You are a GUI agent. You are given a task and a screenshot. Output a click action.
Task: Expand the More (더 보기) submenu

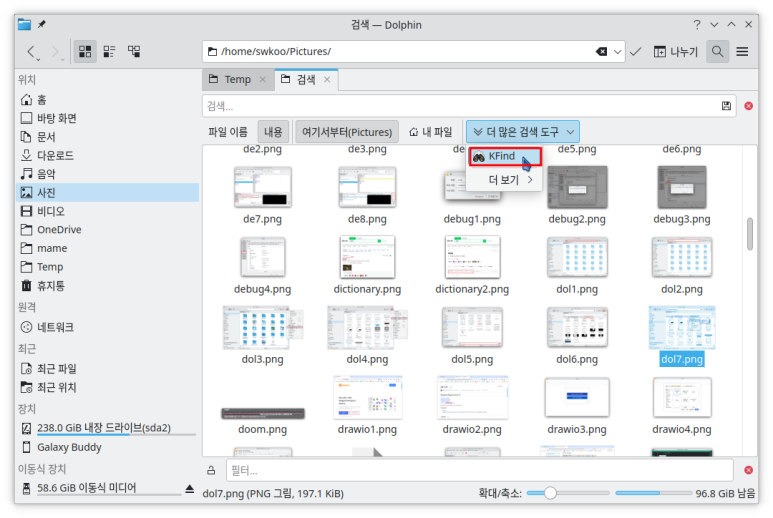coord(504,180)
